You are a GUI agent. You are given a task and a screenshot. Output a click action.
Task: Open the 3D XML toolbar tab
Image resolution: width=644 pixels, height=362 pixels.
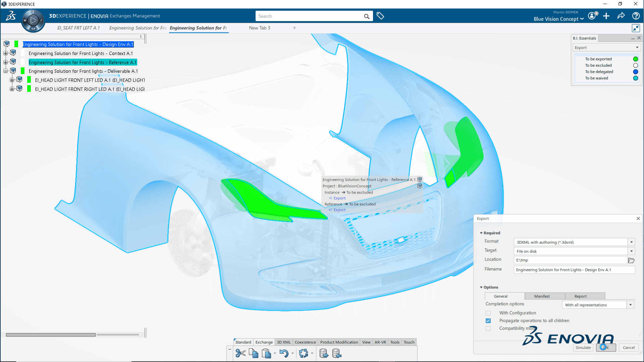pyautogui.click(x=284, y=342)
